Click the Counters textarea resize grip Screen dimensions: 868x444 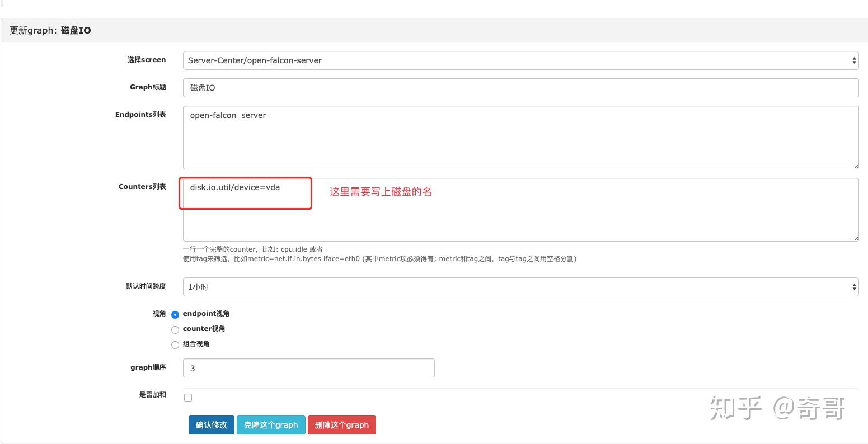tap(856, 239)
